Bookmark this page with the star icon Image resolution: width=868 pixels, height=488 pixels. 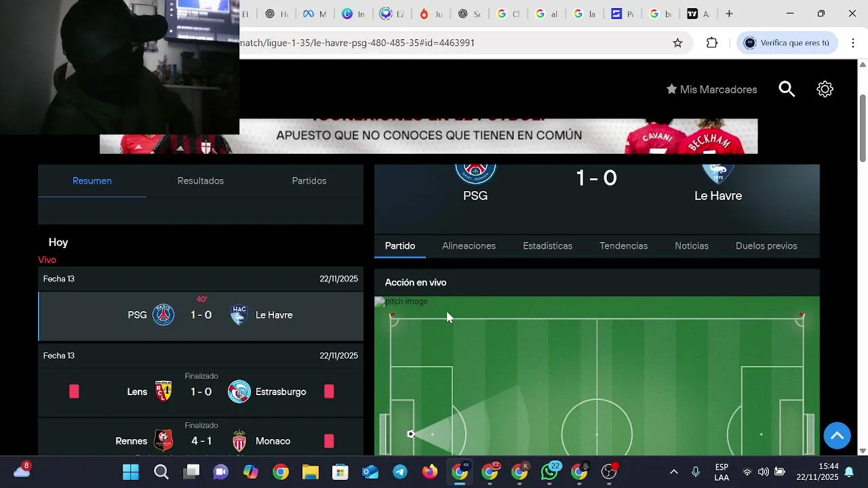click(x=677, y=43)
